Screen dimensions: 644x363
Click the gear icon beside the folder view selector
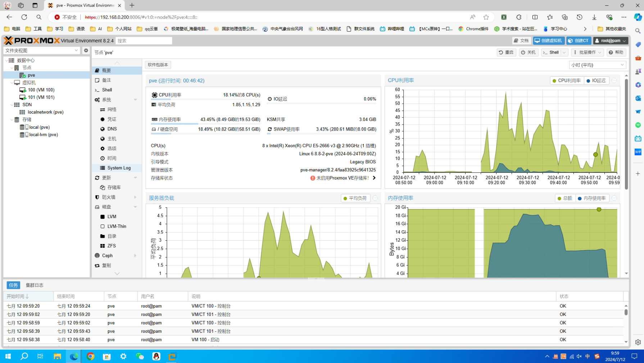(x=86, y=50)
